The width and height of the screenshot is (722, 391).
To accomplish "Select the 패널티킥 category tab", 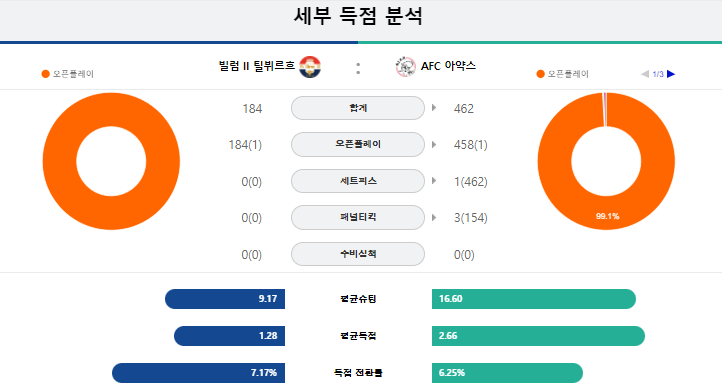I will (358, 217).
